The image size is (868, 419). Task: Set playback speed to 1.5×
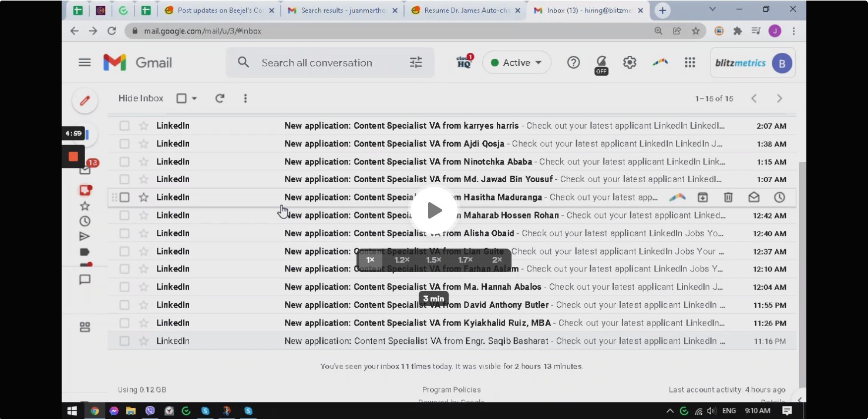point(433,260)
